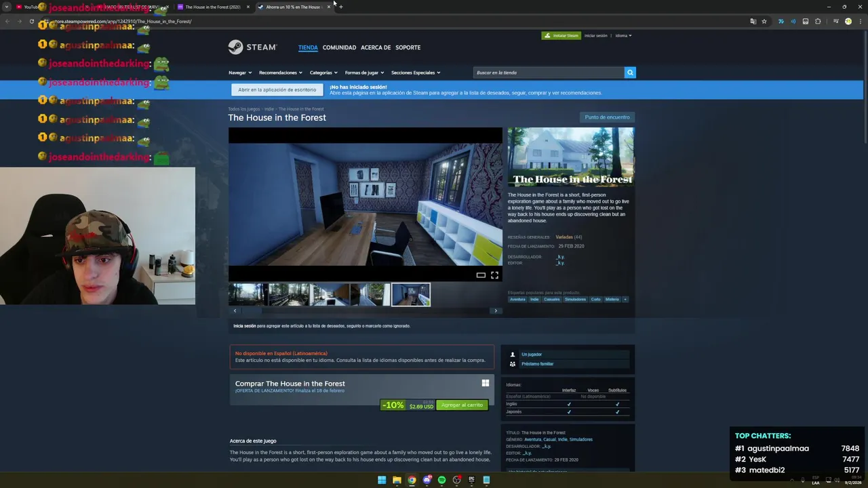Click Instalar Steam button
Viewport: 868px width, 488px height.
pos(561,35)
